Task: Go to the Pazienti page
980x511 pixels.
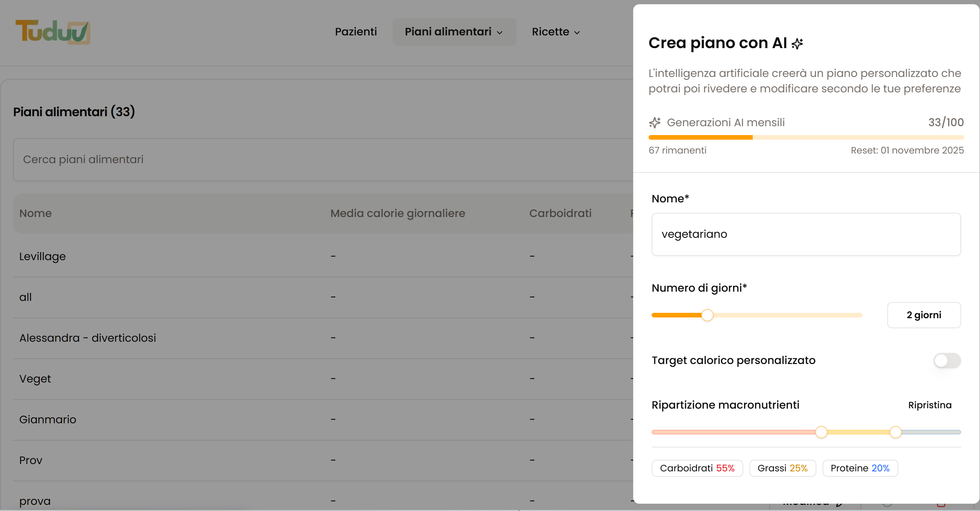Action: coord(356,32)
